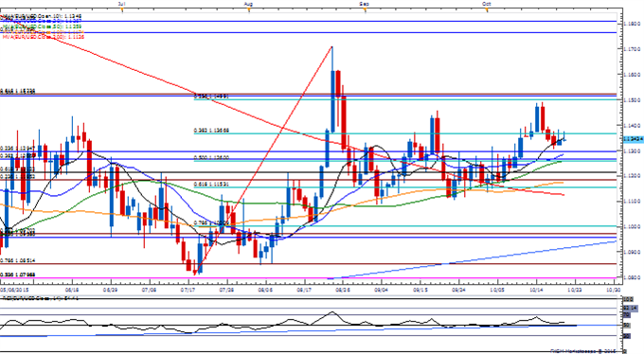Click the 07/08 date label
The width and height of the screenshot is (644, 354).
coord(150,290)
